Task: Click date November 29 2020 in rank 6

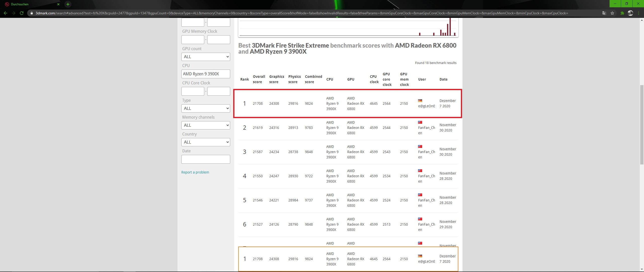Action: coord(448,224)
